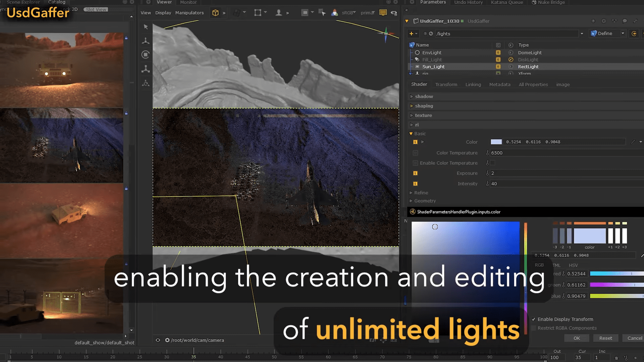The height and width of the screenshot is (362, 644).
Task: Check the Enable Color Temperature box
Action: point(492,163)
